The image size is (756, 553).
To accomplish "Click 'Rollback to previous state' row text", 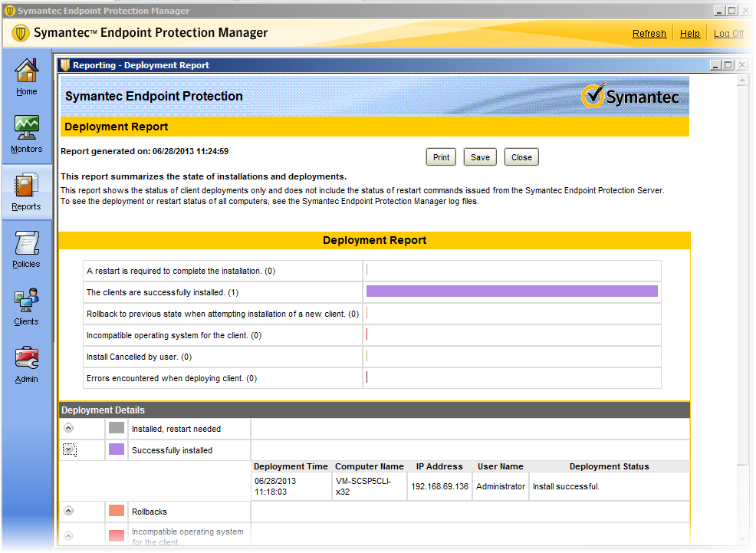I will [x=223, y=314].
